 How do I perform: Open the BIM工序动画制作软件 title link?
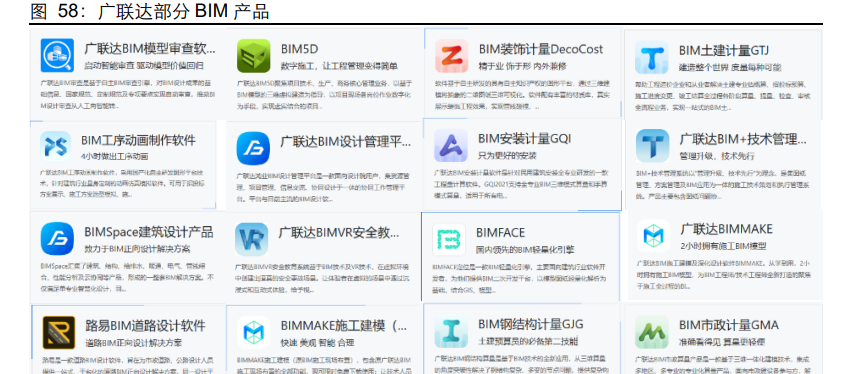coord(138,140)
